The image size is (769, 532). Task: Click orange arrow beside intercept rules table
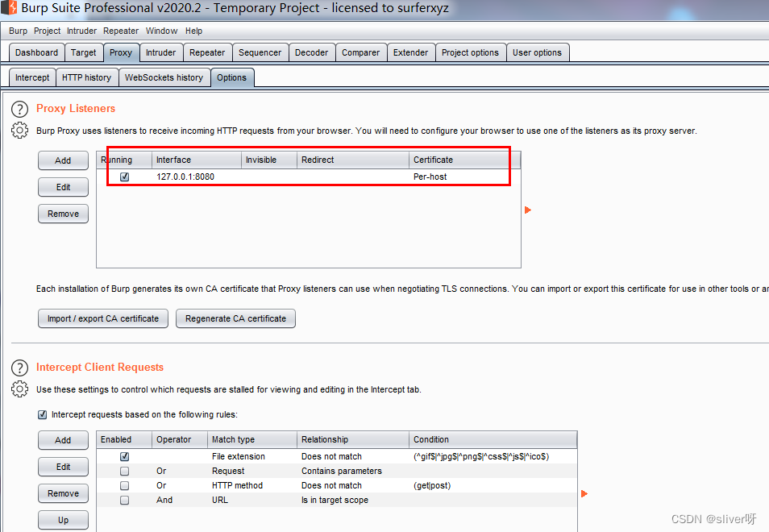pyautogui.click(x=584, y=494)
